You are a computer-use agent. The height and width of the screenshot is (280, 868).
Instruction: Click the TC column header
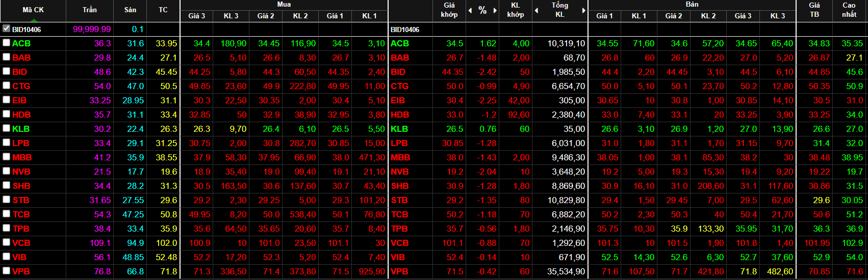pyautogui.click(x=163, y=10)
